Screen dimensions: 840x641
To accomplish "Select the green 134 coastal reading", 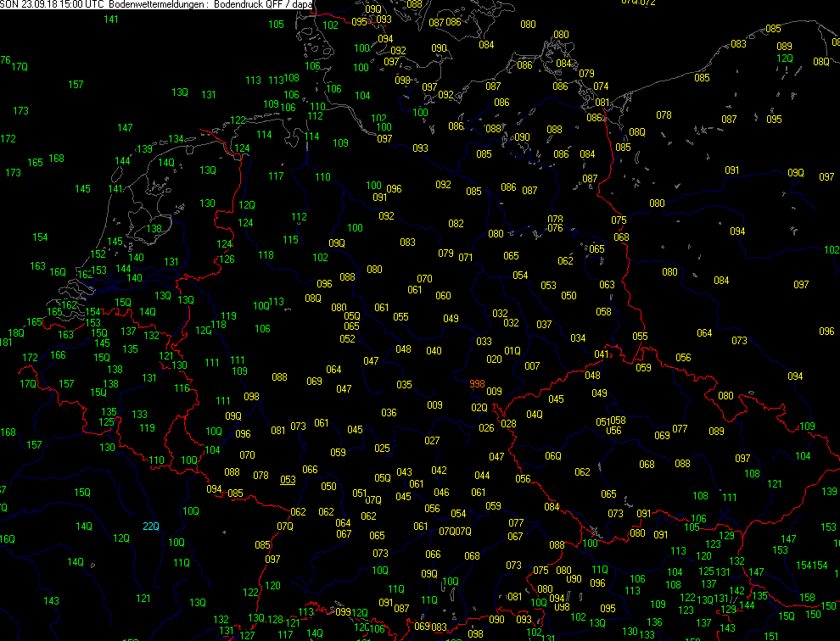I will coord(176,139).
